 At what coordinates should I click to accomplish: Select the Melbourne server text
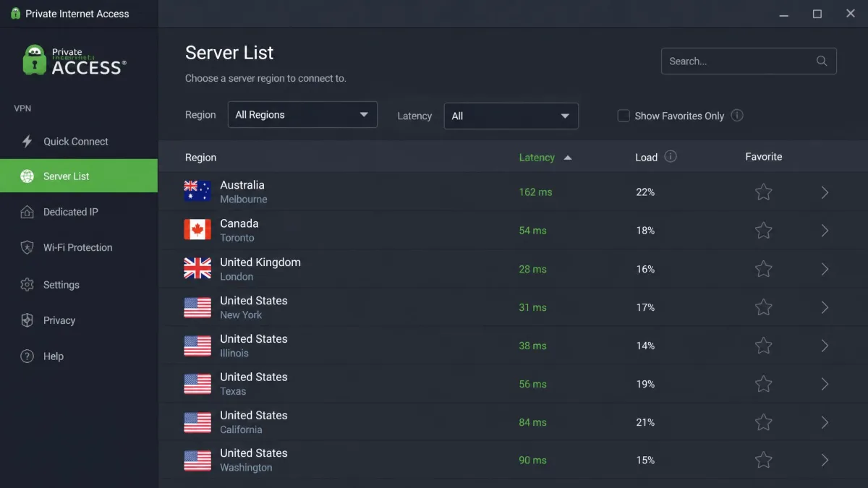pyautogui.click(x=244, y=200)
